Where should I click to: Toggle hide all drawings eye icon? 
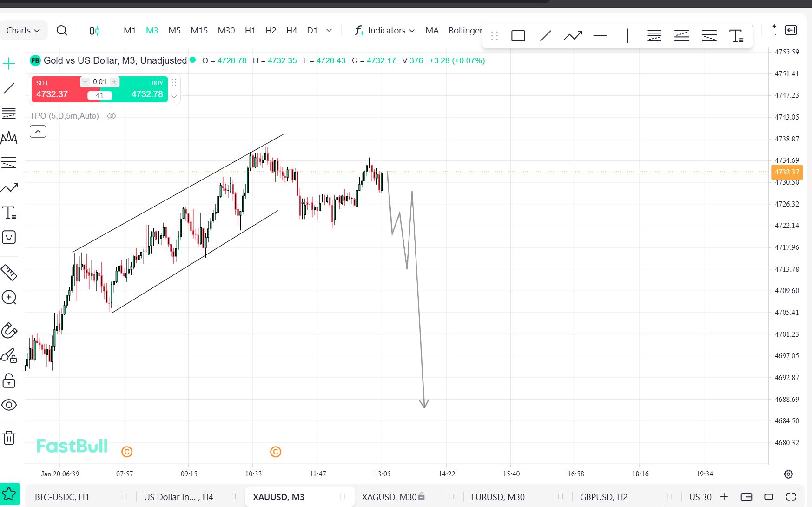[9, 405]
